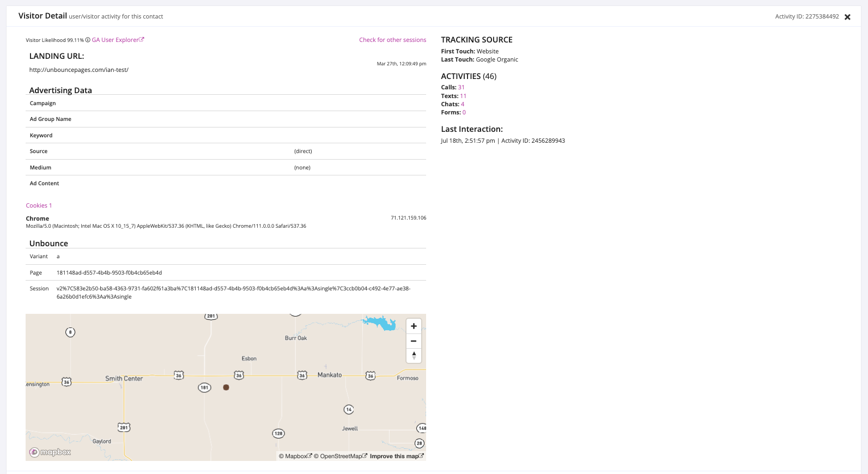This screenshot has height=474, width=868.
Task: Open the Calls count 31
Action: [461, 87]
